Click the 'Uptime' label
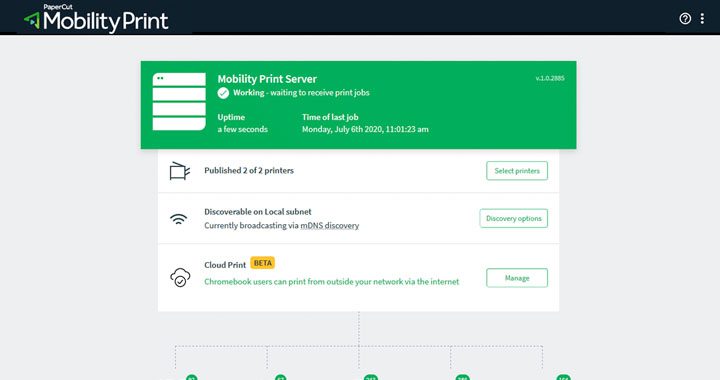The height and width of the screenshot is (380, 720). [231, 117]
